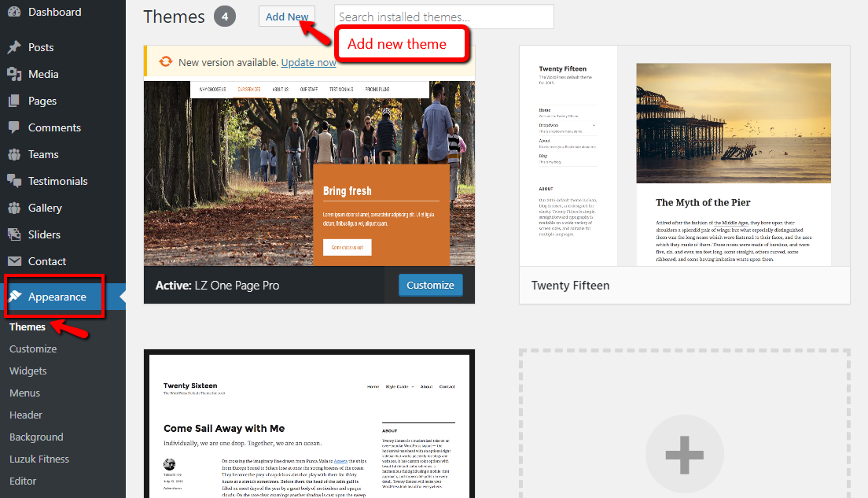Select the LZ One Page Pro thumbnail
The image size is (868, 498).
click(310, 173)
